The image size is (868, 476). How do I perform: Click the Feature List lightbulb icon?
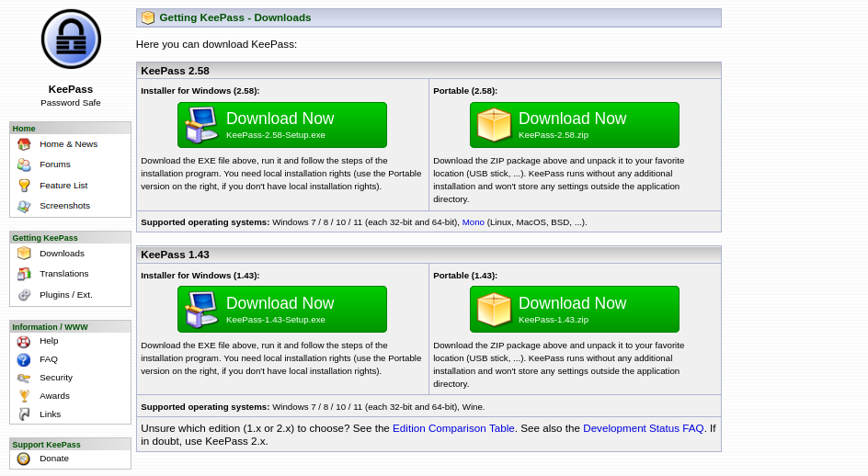24,186
